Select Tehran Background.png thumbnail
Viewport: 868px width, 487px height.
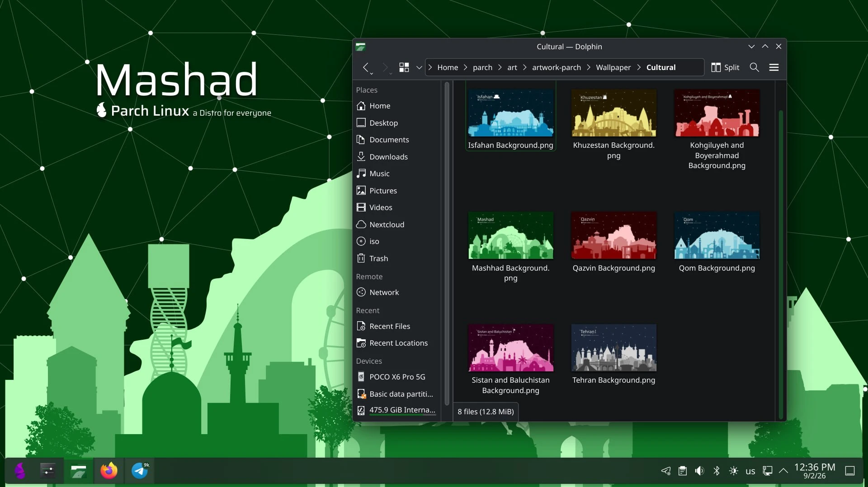click(613, 347)
